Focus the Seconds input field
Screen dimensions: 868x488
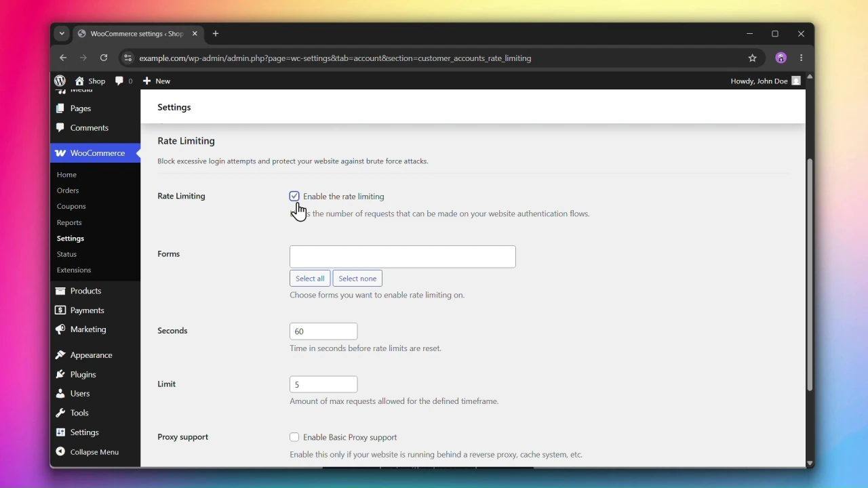pyautogui.click(x=323, y=331)
